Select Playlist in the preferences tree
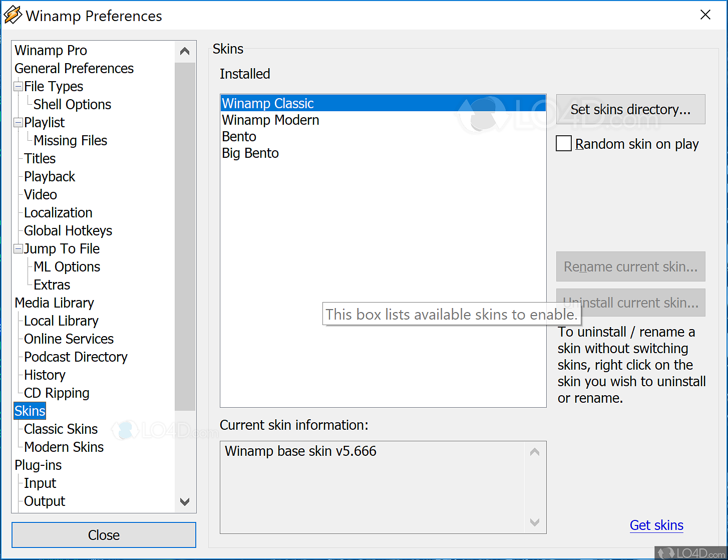This screenshot has width=728, height=560. (x=44, y=123)
